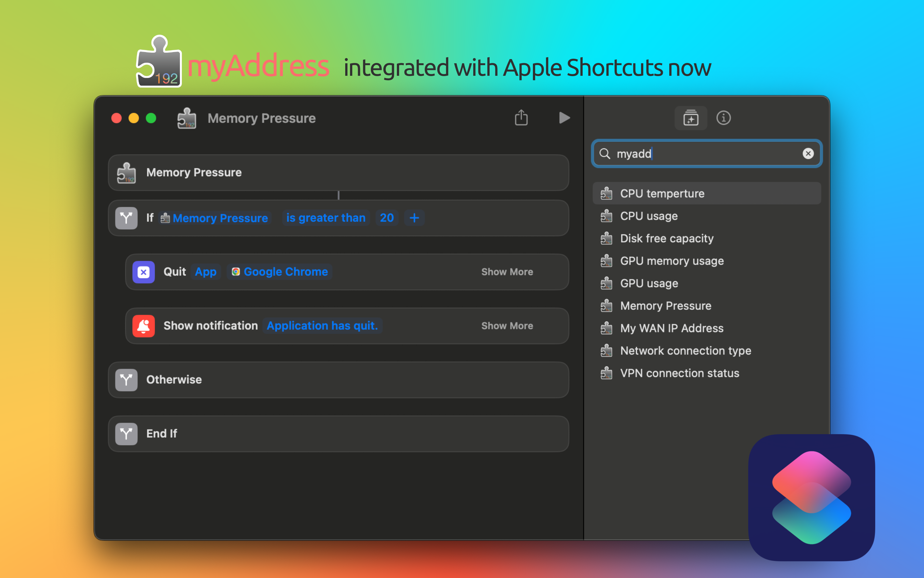Click the VPN connection status puzzle icon
Screen dimensions: 924x578
tap(606, 373)
